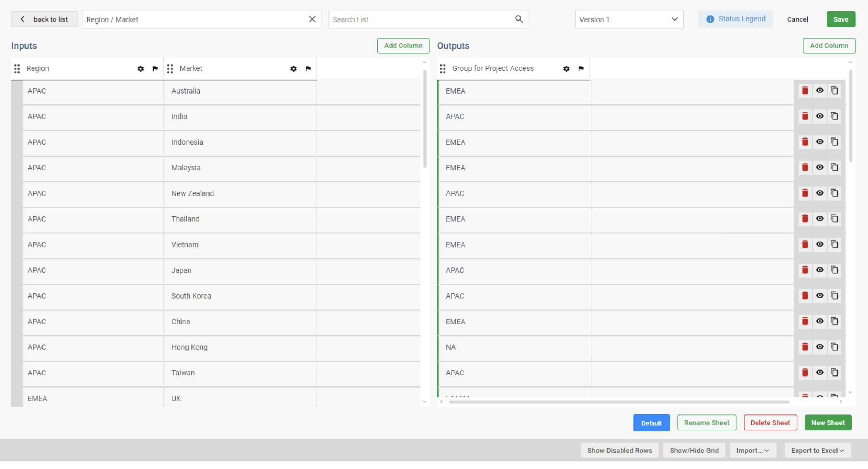This screenshot has height=469, width=868.
Task: Hide the Japan row using eye icon
Action: (x=820, y=270)
